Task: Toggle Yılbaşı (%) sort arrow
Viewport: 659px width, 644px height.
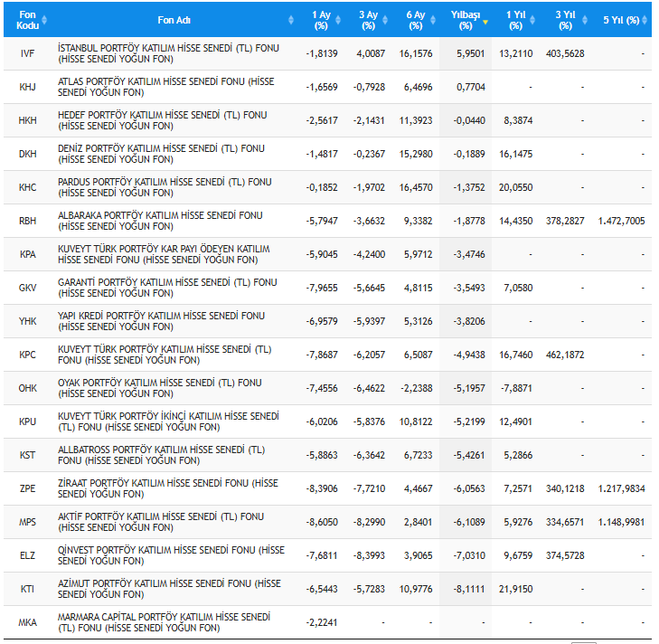Action: [x=485, y=23]
